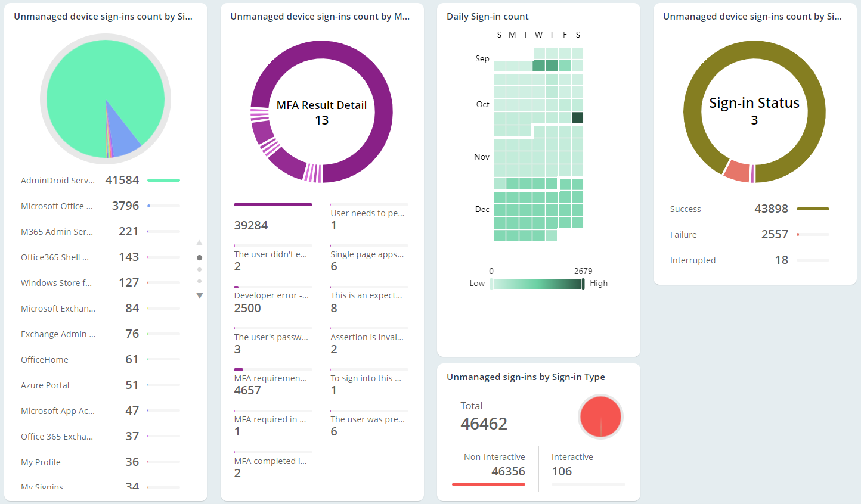Select the first pagination dot in the apps list
This screenshot has height=504, width=861.
pyautogui.click(x=200, y=257)
